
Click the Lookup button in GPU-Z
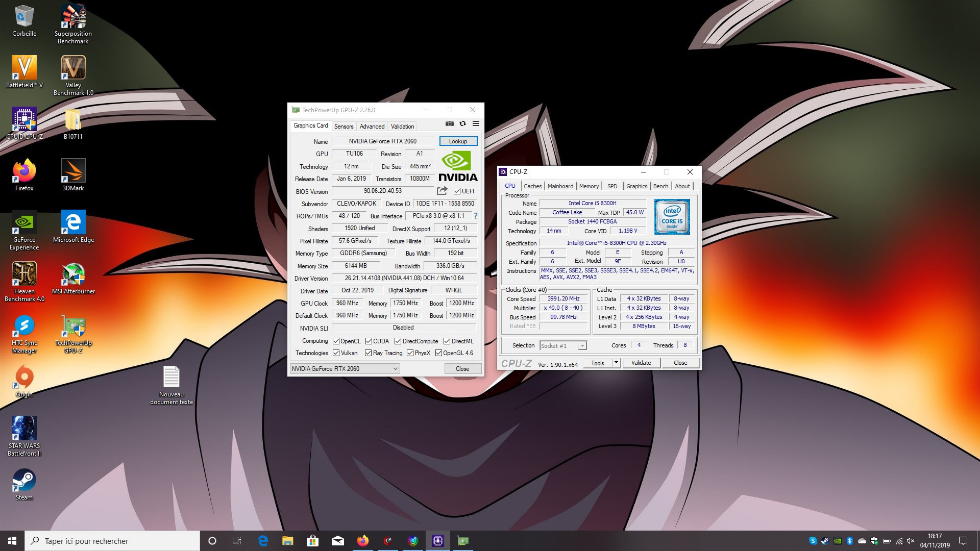click(458, 141)
